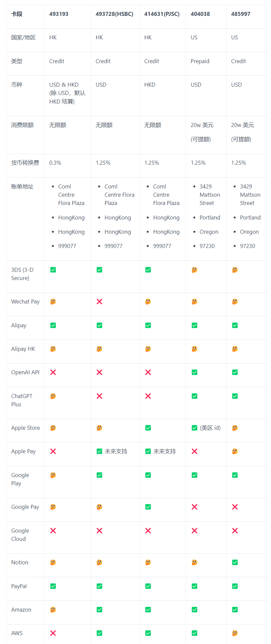The height and width of the screenshot is (644, 271).
Task: Click red cross for Wechat Pay under 493728(HSBC)
Action: (99, 302)
